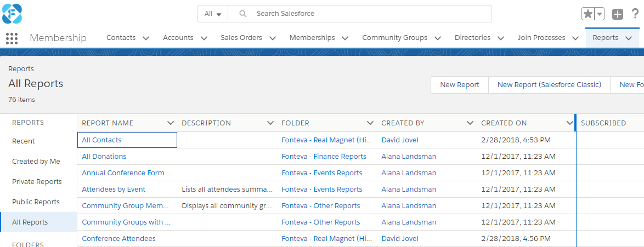Screen dimensions: 644x247
Task: Click the Global Actions plus icon
Action: 618,14
